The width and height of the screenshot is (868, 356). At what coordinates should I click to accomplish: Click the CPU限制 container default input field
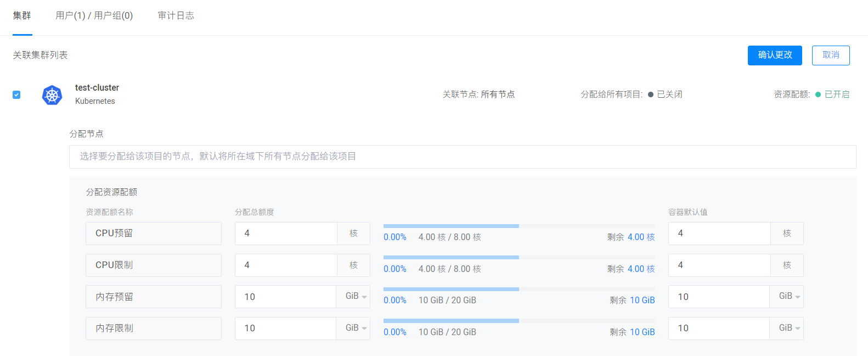(719, 265)
